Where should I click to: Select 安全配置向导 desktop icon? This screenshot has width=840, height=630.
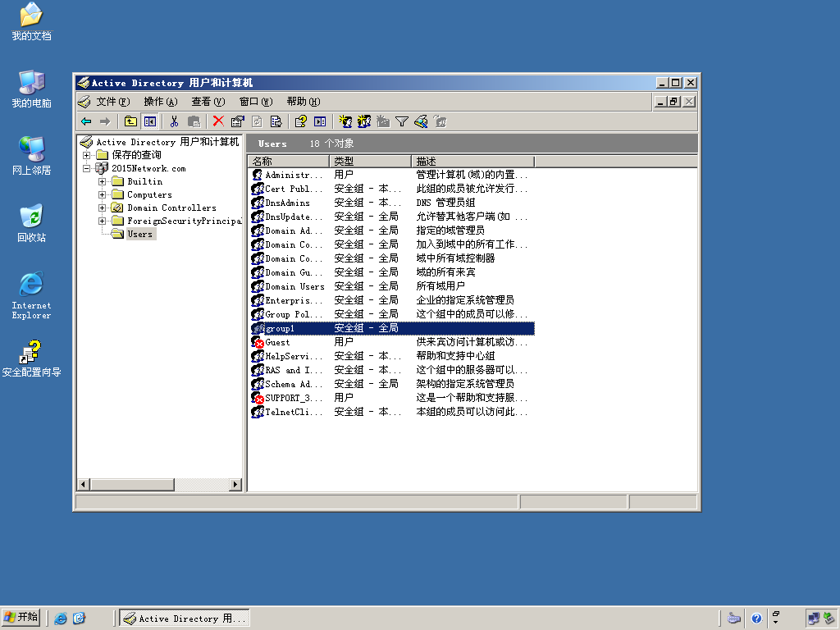32,358
